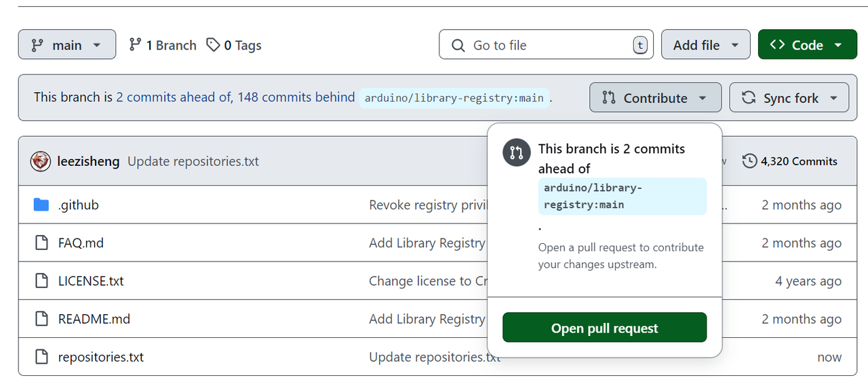Click the tag icon beside 0 Tags
The width and height of the screenshot is (868, 384).
pos(213,45)
